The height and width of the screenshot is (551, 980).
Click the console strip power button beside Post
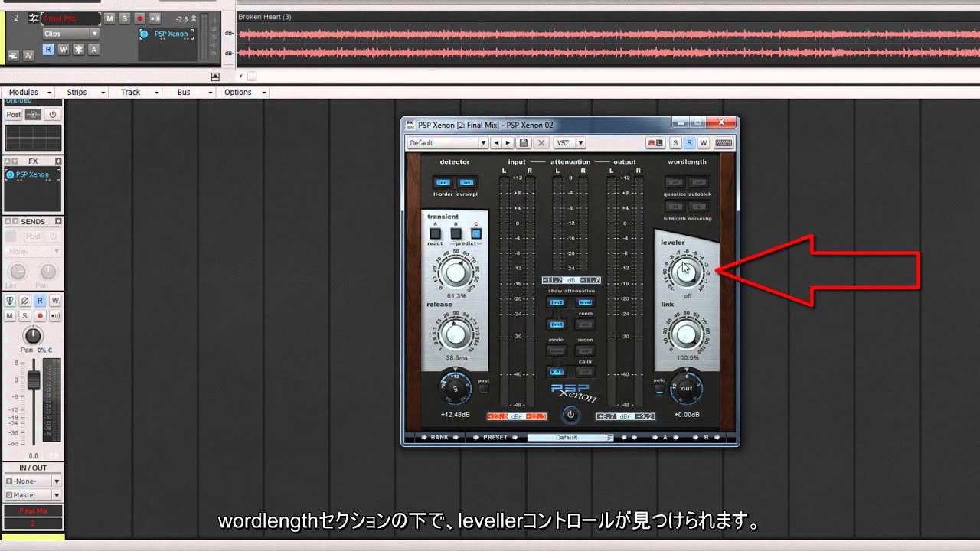53,114
